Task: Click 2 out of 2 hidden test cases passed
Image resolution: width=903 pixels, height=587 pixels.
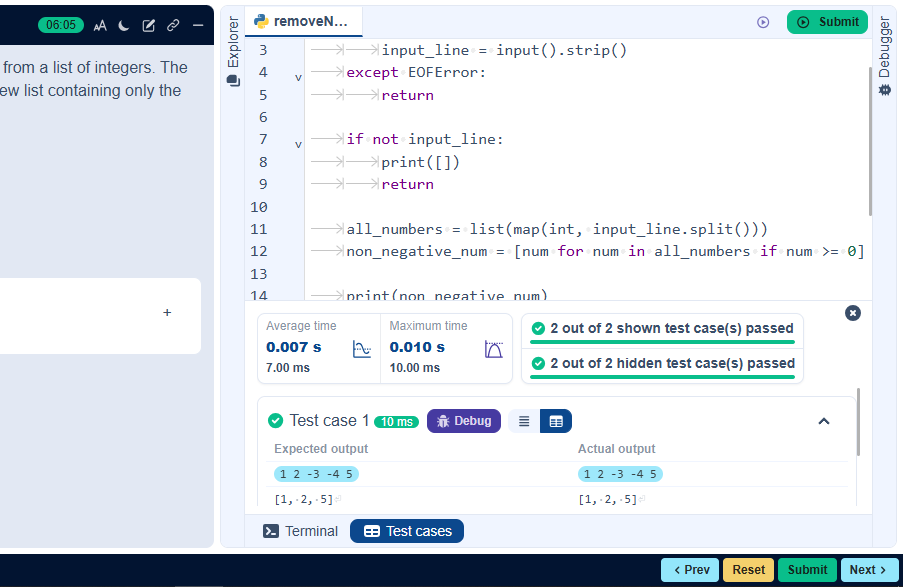Action: point(662,364)
